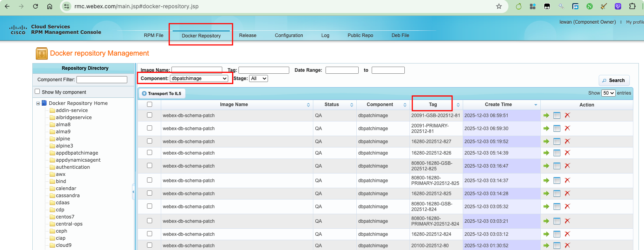Go to browser home page
Screen dimensions: 644x250
(x=50, y=6)
